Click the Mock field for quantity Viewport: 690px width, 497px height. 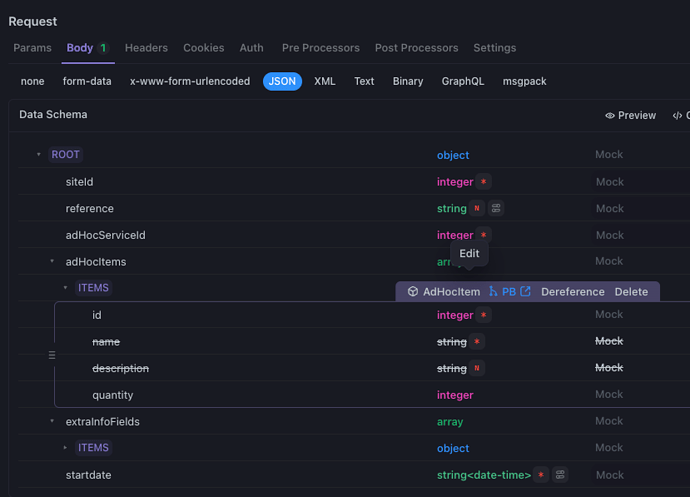click(609, 395)
